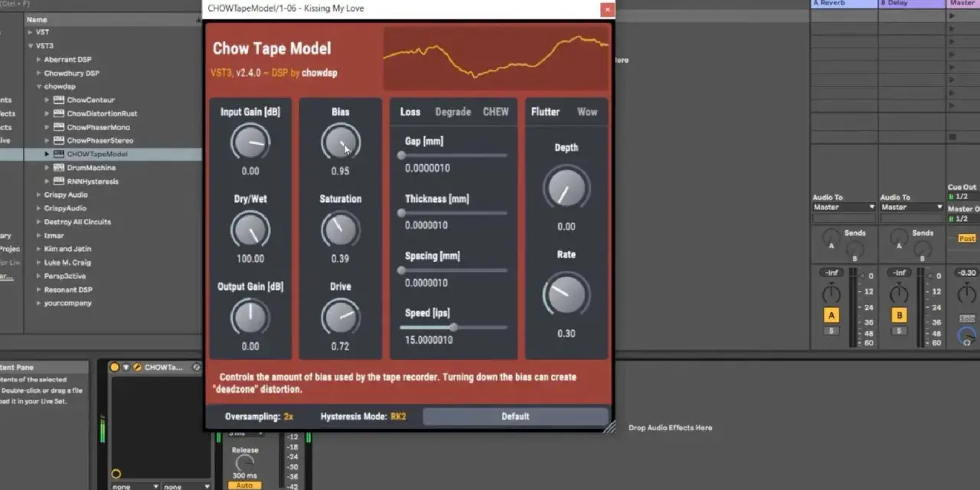980x490 pixels.
Task: Toggle the Master Solo cue button
Action: click(x=967, y=318)
